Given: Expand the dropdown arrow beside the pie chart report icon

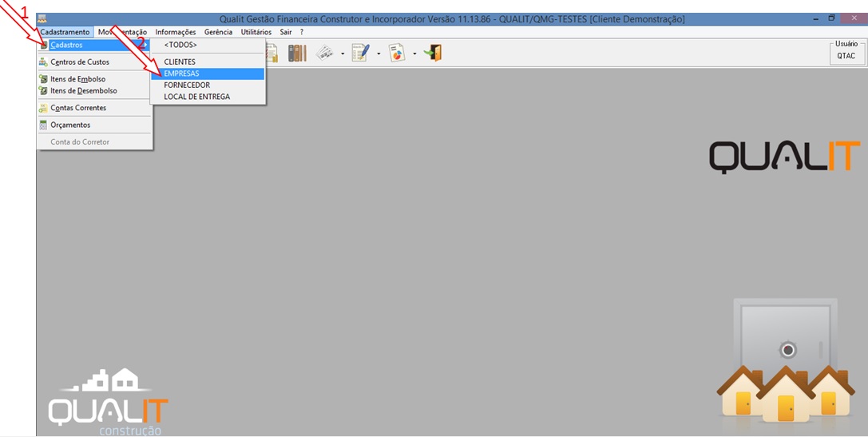Looking at the screenshot, I should [x=414, y=54].
